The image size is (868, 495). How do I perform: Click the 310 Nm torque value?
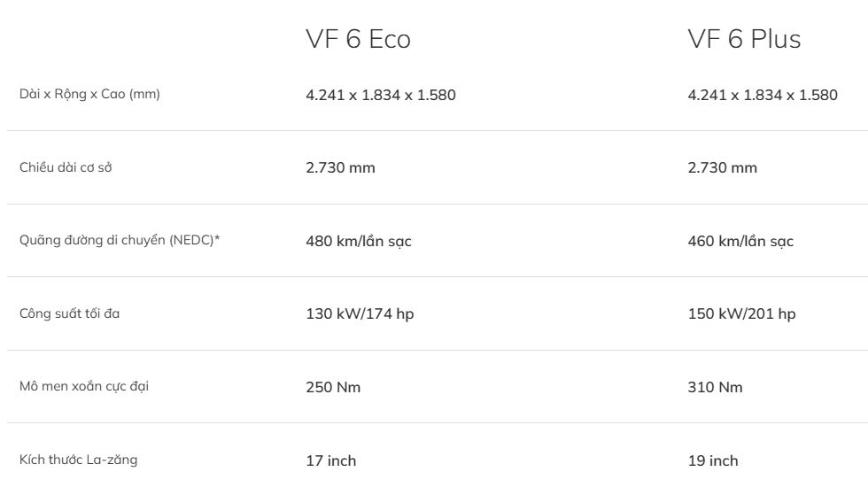click(x=715, y=388)
